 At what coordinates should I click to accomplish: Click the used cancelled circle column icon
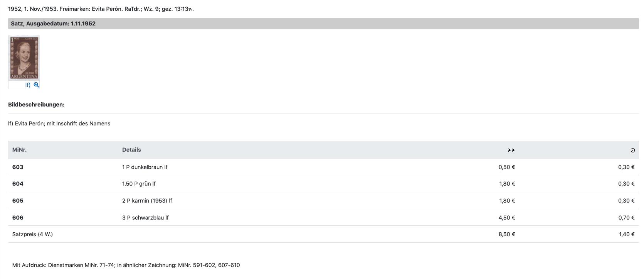point(632,150)
